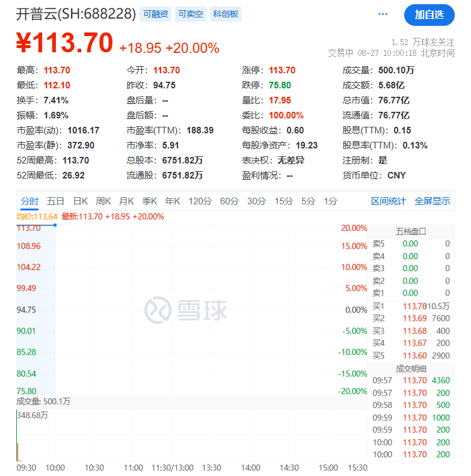Open the 月K chart tab
This screenshot has width=471, height=476.
(126, 201)
